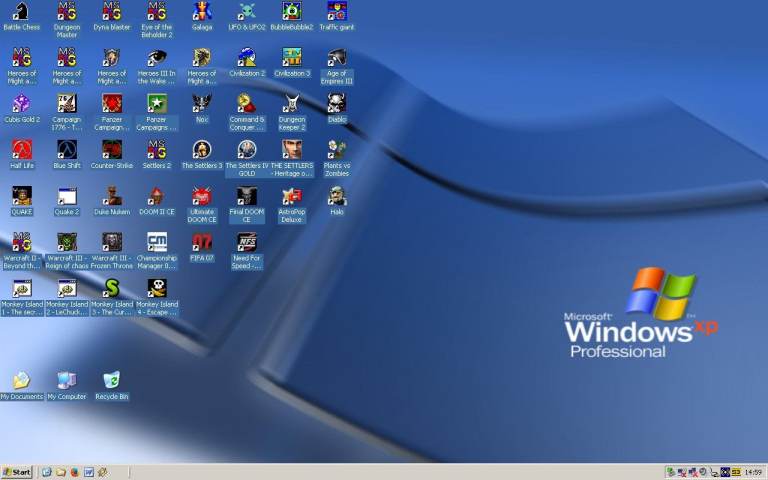This screenshot has width=768, height=480.
Task: Open the My Computer icon
Action: point(67,381)
